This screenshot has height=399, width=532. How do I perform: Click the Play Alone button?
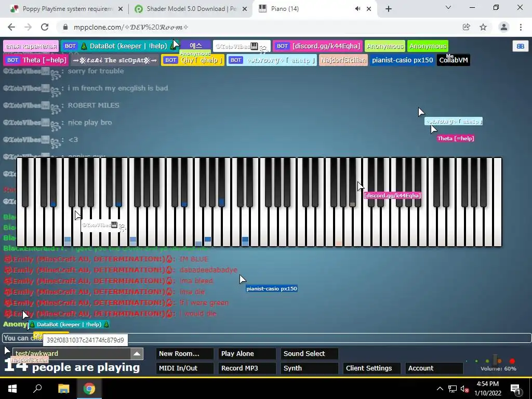pos(247,353)
